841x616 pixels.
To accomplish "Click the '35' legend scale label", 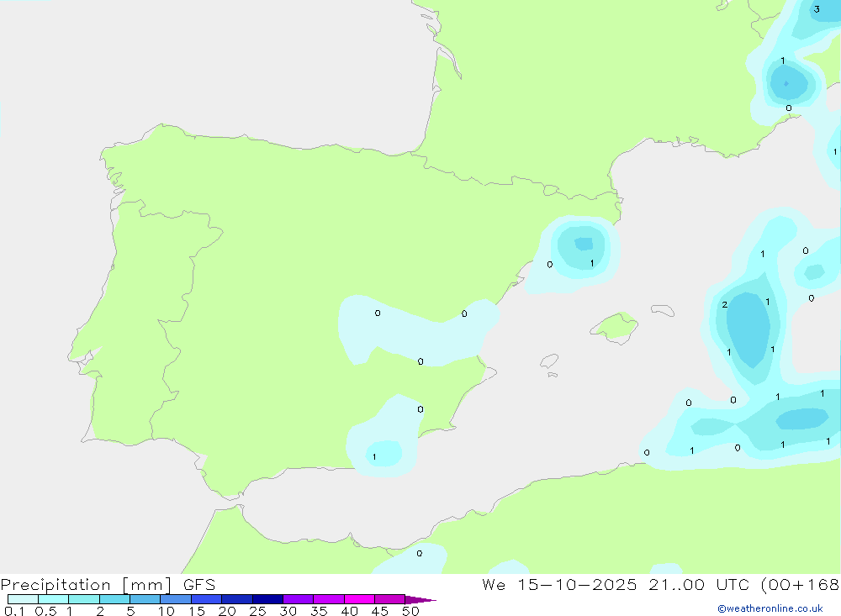I will (319, 611).
